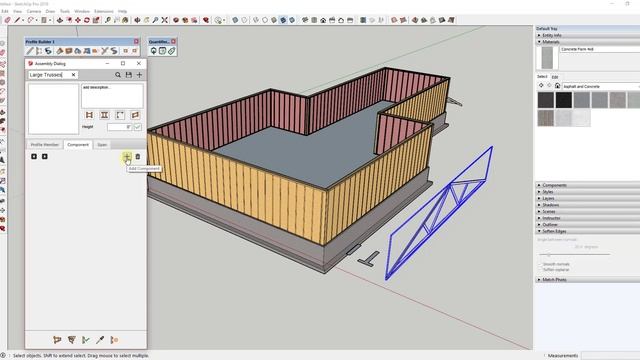Select the Rotate tool in the main toolbar
Image resolution: width=640 pixels, height=360 pixels.
(x=87, y=20)
